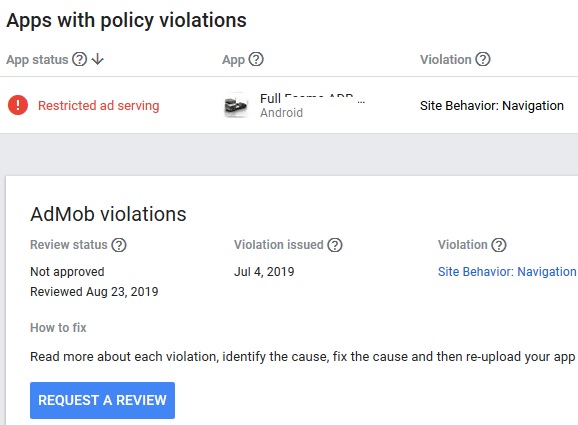Click Violation column header in apps table
The width and height of the screenshot is (578, 425).
(x=446, y=59)
